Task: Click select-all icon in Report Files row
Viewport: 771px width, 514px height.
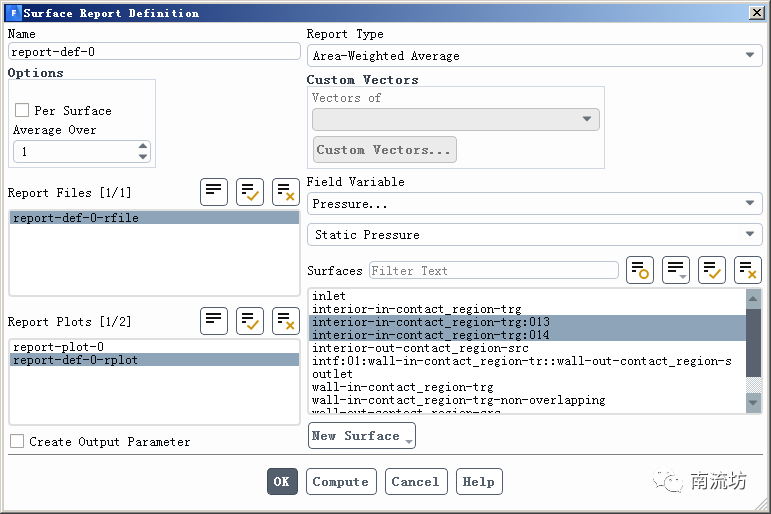Action: pyautogui.click(x=250, y=192)
